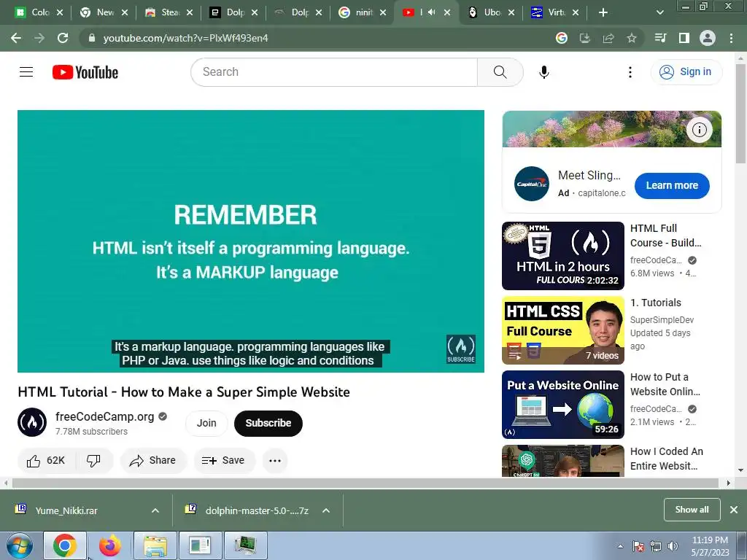Share this page from address bar
747x560 pixels.
tap(608, 38)
